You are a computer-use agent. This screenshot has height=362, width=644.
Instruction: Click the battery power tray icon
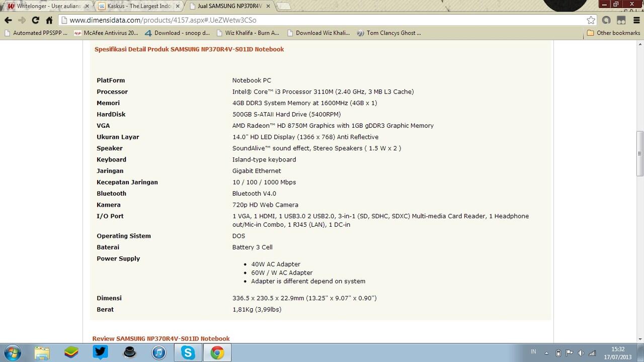558,353
